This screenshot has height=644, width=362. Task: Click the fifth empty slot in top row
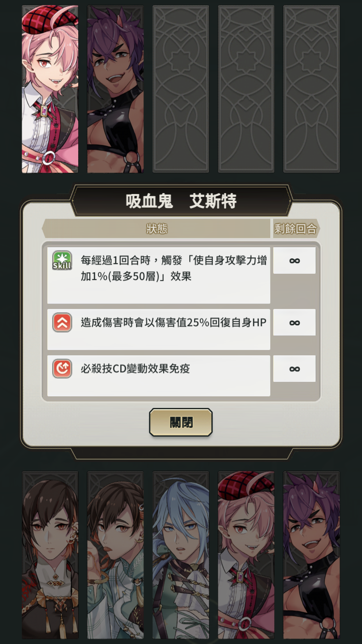[311, 89]
